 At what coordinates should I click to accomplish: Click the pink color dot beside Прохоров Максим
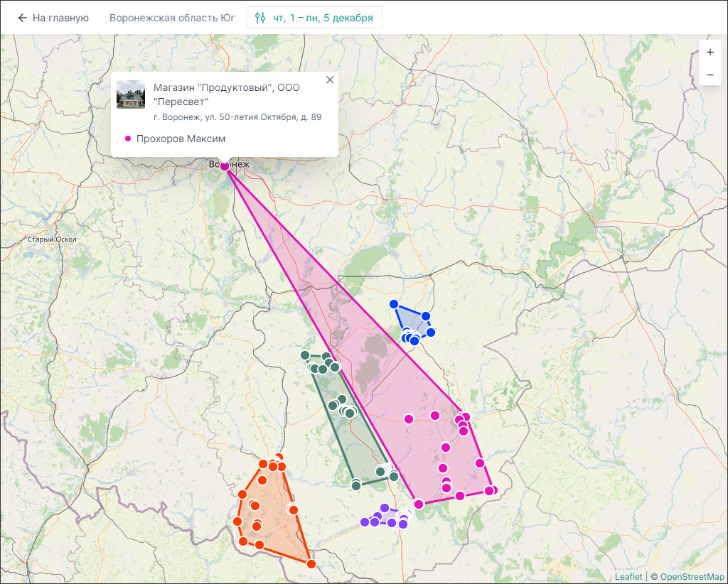[x=128, y=139]
